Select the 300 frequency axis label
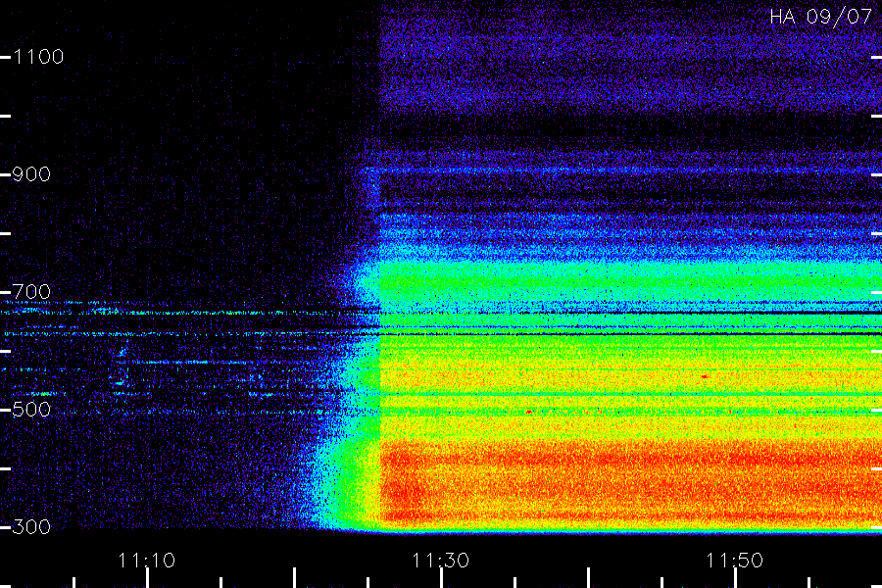Screen dimensions: 882x588 pos(31,527)
